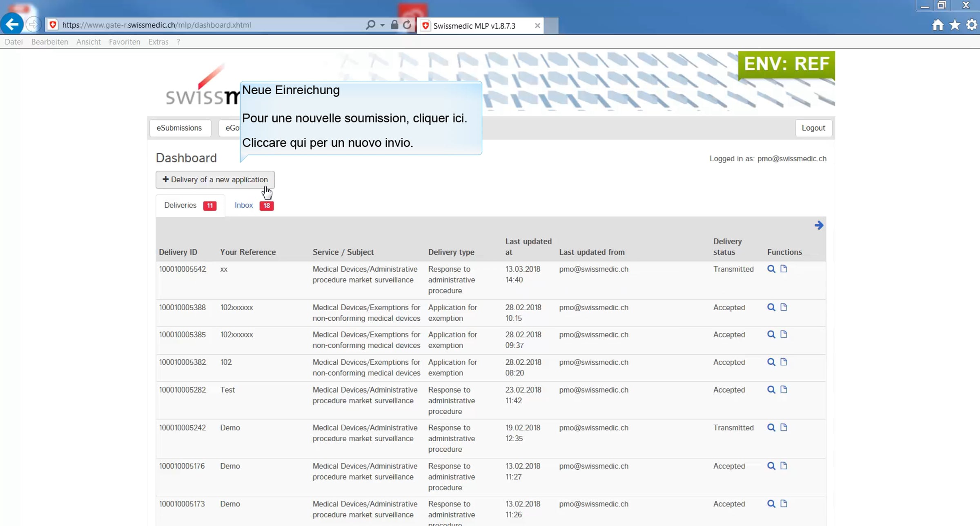The image size is (980, 526).
Task: Click document icon for delivery 100010005176
Action: point(784,466)
